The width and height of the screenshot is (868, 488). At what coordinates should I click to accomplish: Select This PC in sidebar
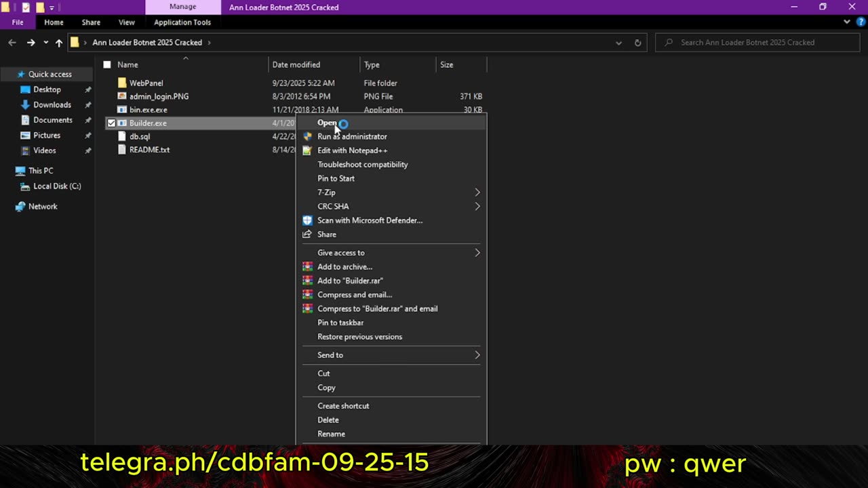tap(41, 171)
